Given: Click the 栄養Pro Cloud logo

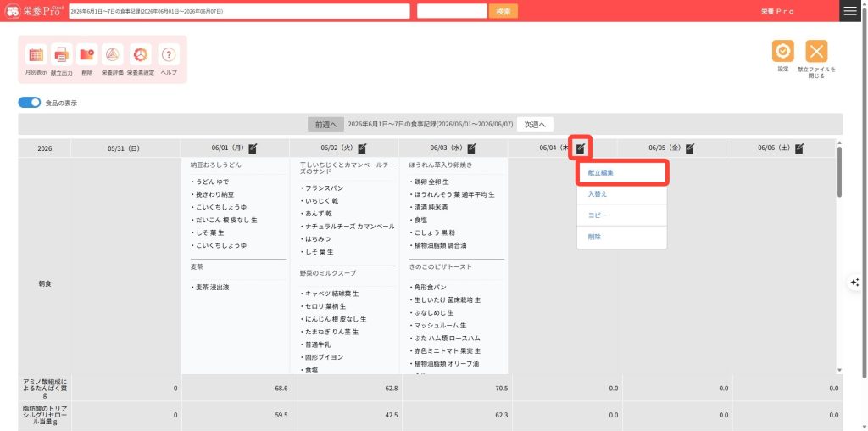Looking at the screenshot, I should click(x=34, y=11).
